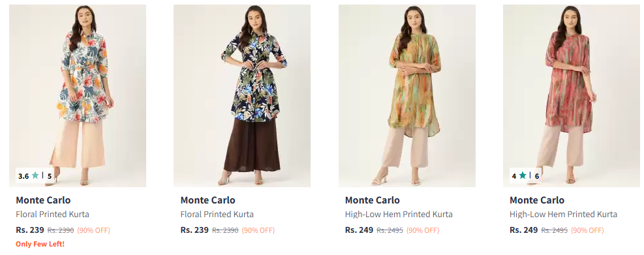
Task: Click Rs. 239 price of first product
Action: [x=30, y=230]
